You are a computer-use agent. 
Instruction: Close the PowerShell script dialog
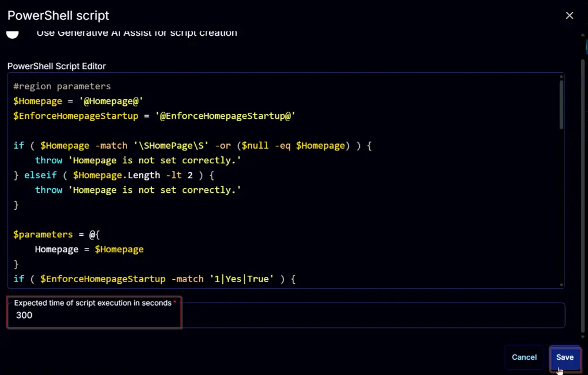point(569,15)
